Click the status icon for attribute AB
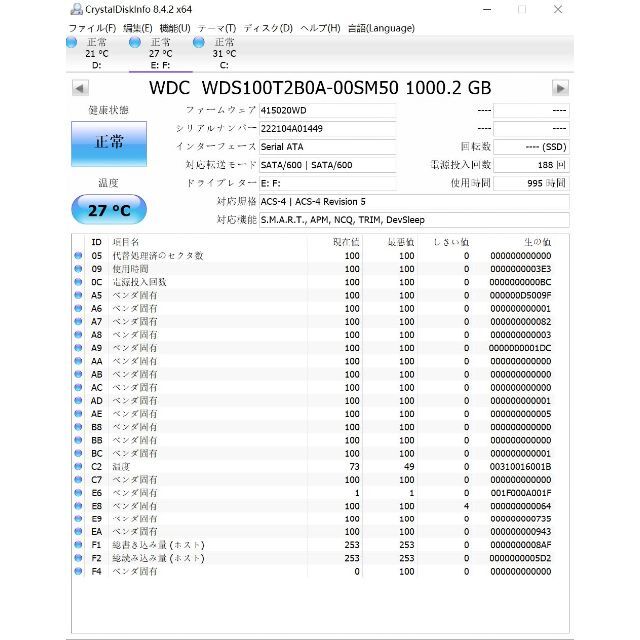The image size is (640, 640). [78, 374]
